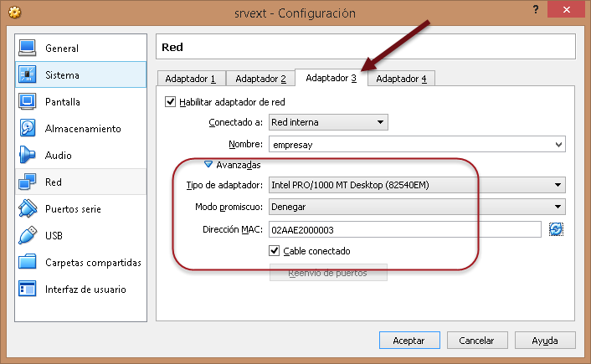Uncheck the Cable conectado checkbox
Viewport: 591px width, 364px height.
(x=275, y=250)
